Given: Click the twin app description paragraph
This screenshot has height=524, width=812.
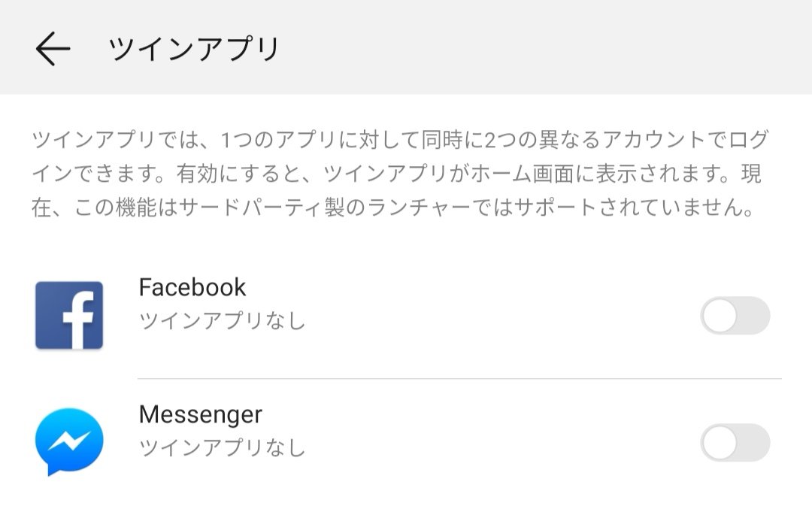Looking at the screenshot, I should [x=400, y=174].
